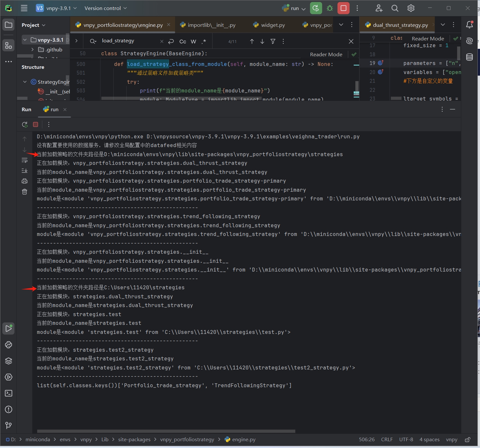Clear the load_strategy search text
The image size is (480, 448).
pyautogui.click(x=162, y=41)
